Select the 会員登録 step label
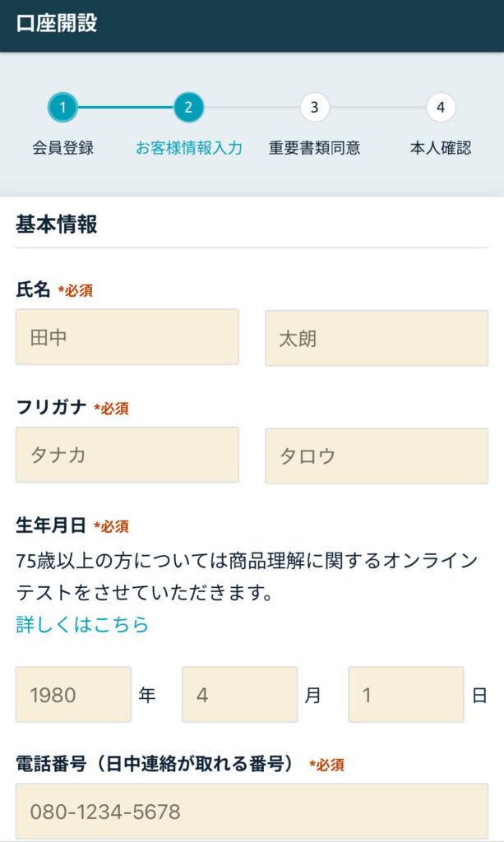 click(62, 149)
